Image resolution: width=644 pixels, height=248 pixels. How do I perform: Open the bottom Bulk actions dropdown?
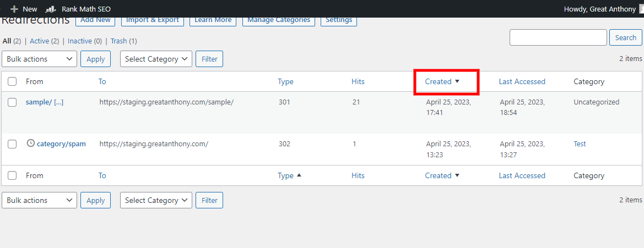point(39,200)
